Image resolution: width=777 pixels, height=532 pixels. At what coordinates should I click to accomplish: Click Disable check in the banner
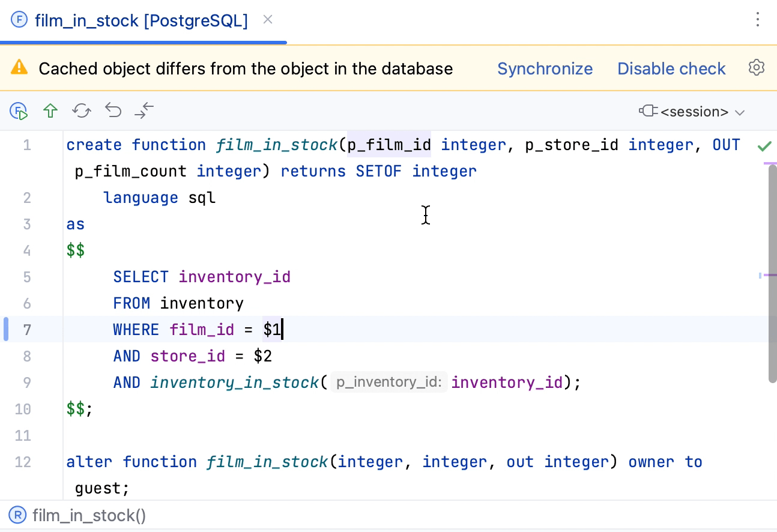(x=671, y=68)
